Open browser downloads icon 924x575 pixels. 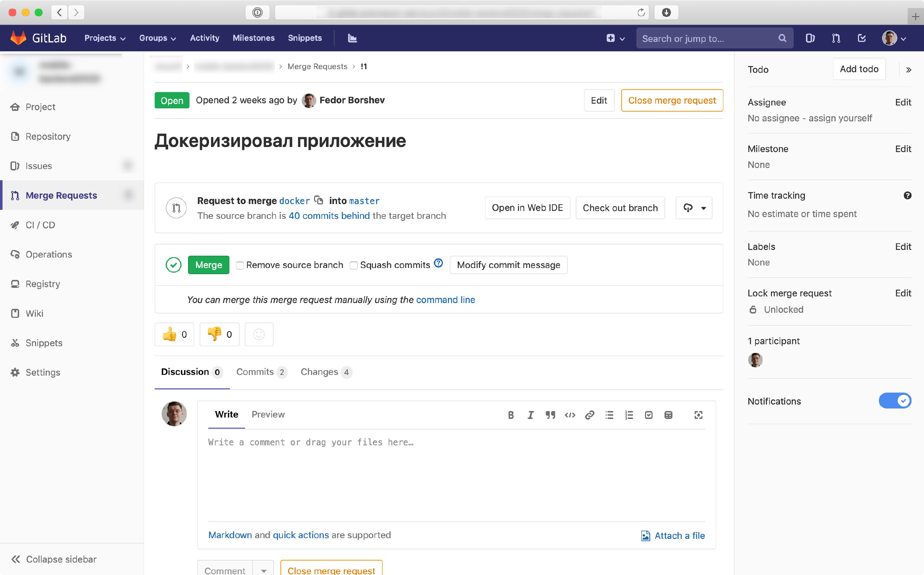click(666, 13)
